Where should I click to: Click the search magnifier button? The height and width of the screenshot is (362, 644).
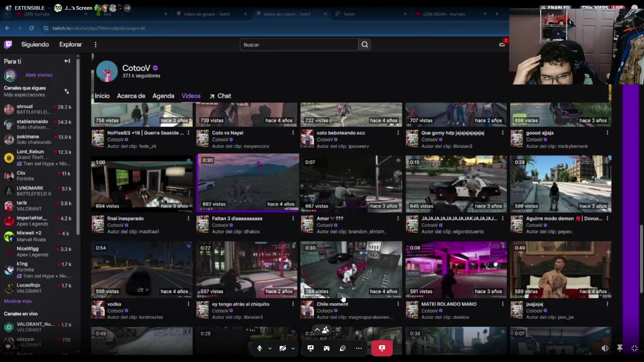[x=365, y=45]
